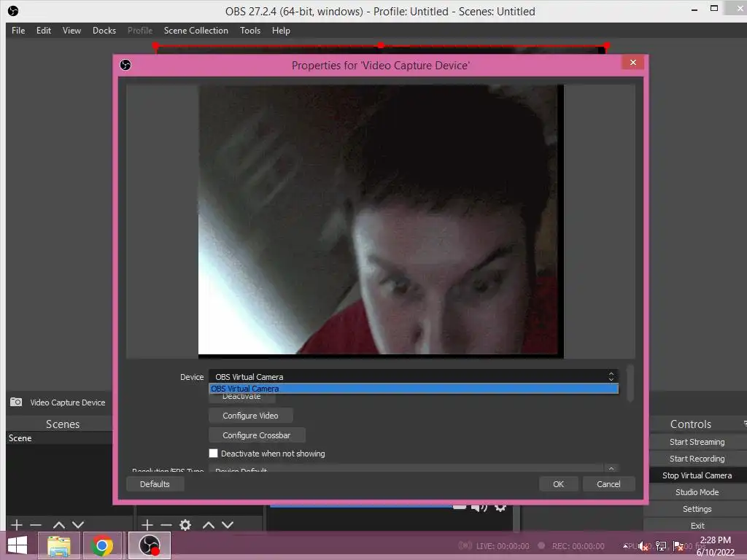This screenshot has width=747, height=560.
Task: Open the system tray volume icon
Action: click(x=643, y=546)
